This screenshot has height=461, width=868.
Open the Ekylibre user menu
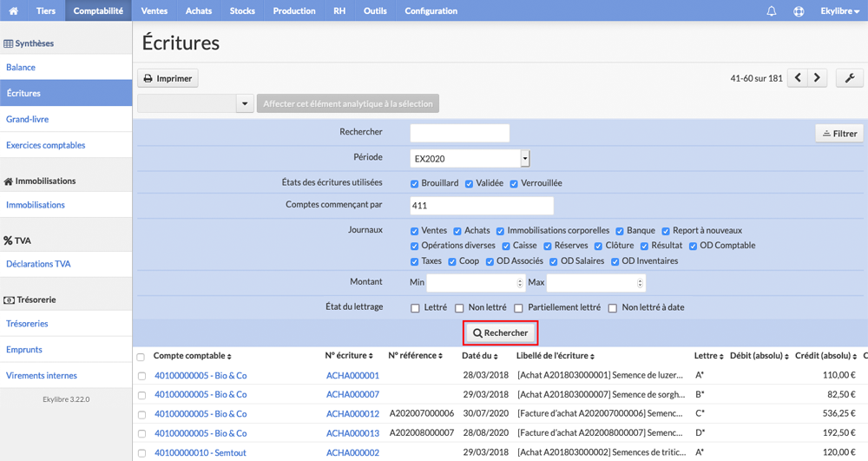(x=839, y=11)
